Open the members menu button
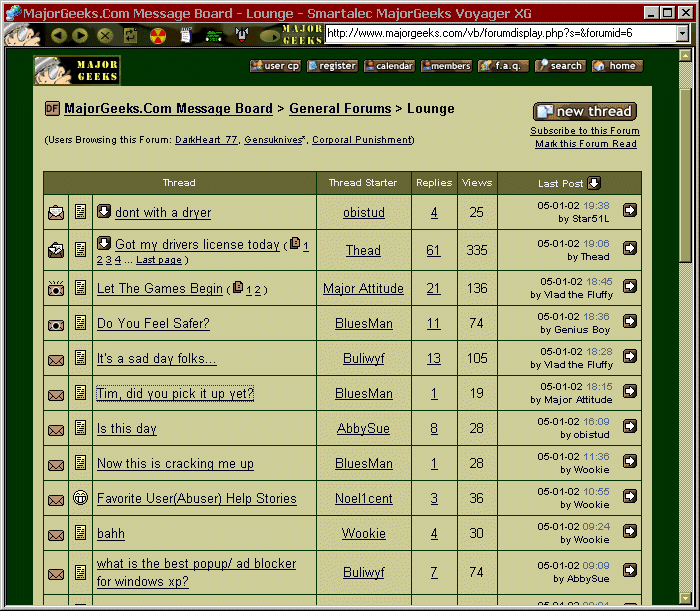Viewport: 700px width, 611px height. (446, 66)
